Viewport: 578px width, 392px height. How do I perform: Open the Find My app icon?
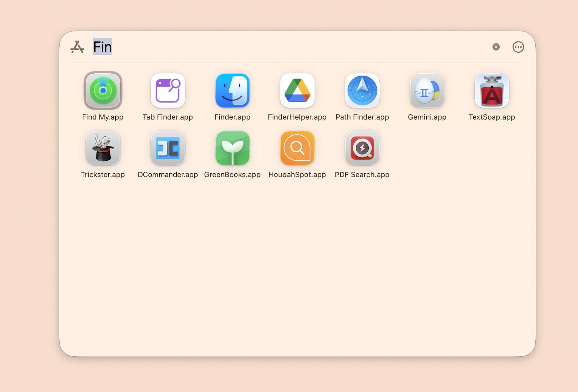103,91
